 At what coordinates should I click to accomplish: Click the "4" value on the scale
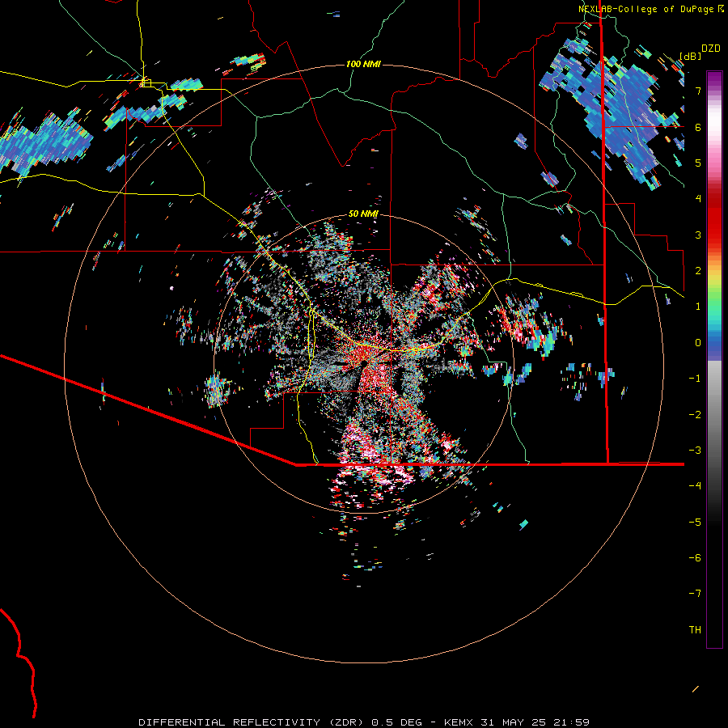pos(698,199)
